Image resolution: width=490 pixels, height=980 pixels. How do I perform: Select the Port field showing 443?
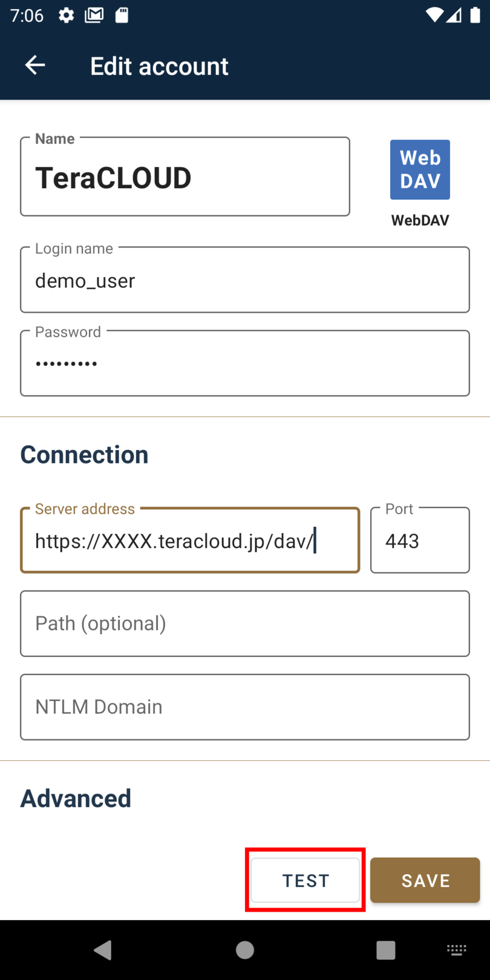pos(420,541)
